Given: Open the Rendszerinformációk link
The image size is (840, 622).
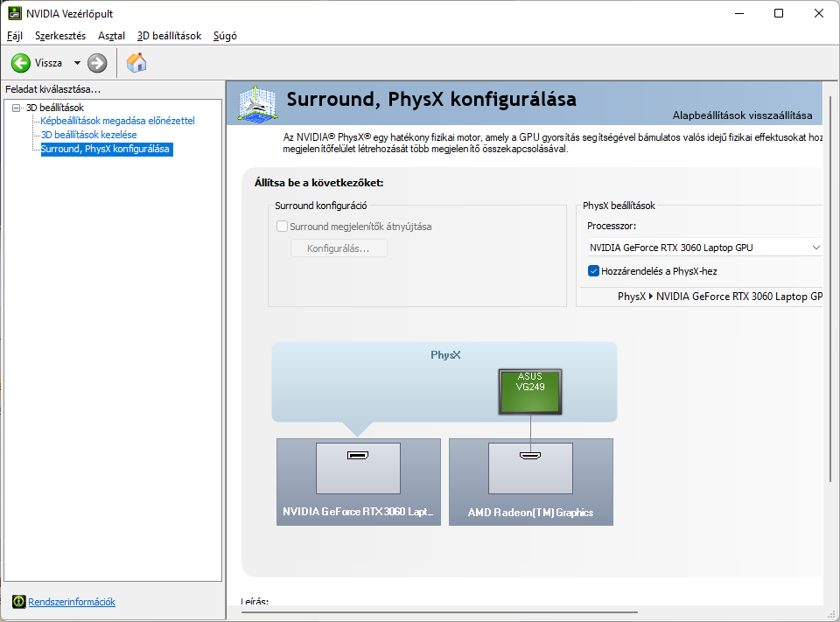Looking at the screenshot, I should click(72, 602).
